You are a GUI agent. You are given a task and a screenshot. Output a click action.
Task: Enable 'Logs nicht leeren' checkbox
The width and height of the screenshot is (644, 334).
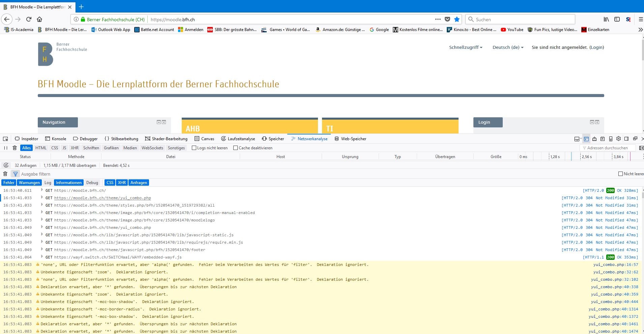click(x=194, y=148)
